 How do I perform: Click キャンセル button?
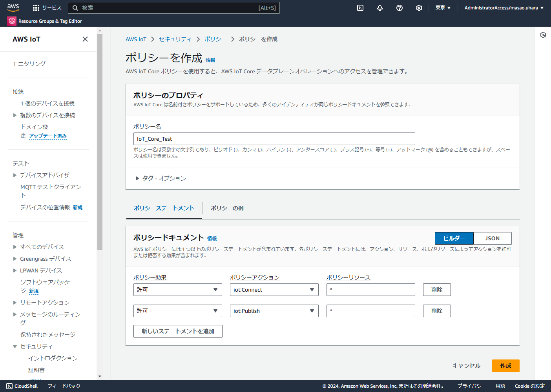[x=466, y=366]
